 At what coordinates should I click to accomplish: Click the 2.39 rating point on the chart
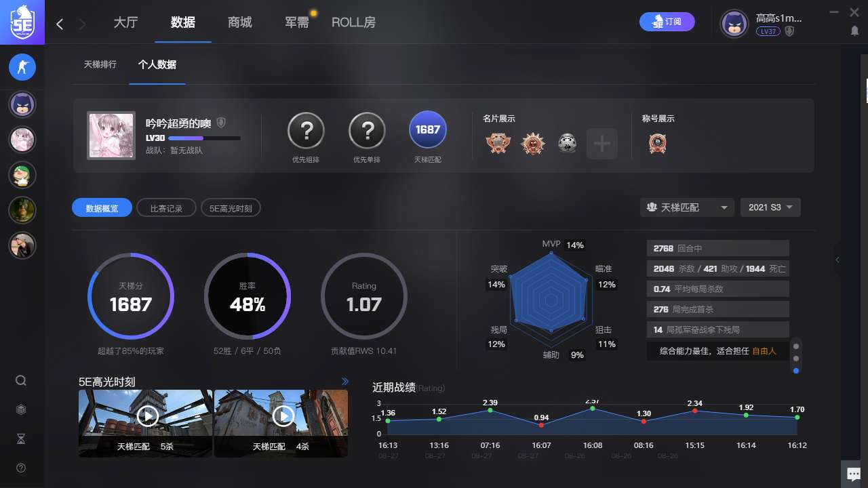tap(490, 410)
